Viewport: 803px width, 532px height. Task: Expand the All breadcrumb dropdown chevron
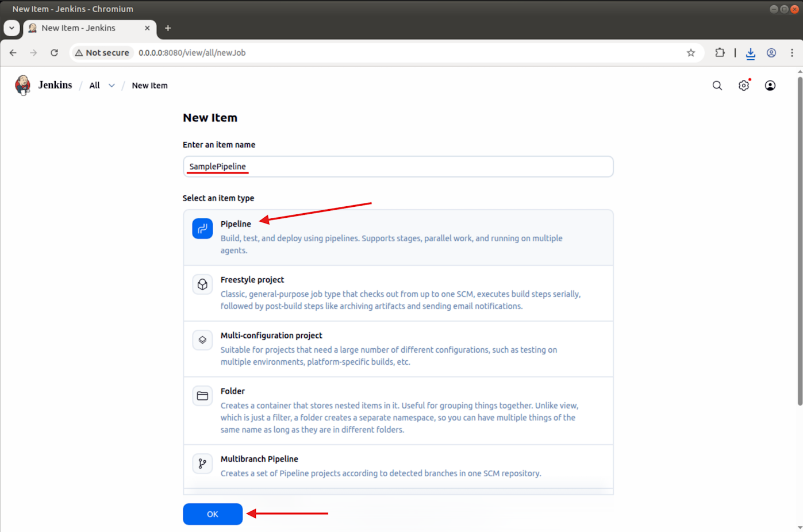coord(112,86)
